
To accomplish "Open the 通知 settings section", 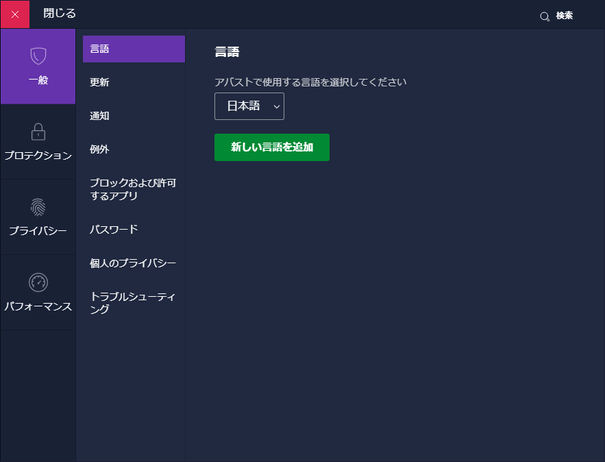I will click(100, 116).
